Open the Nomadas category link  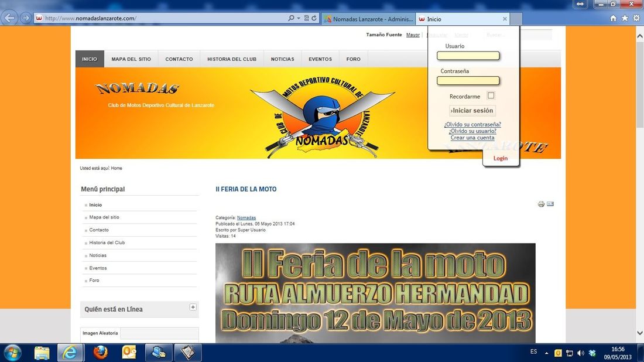246,218
